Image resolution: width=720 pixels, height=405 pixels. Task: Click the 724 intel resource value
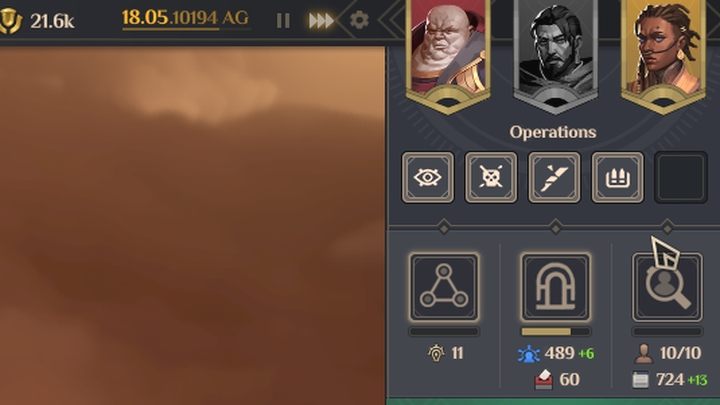(670, 380)
